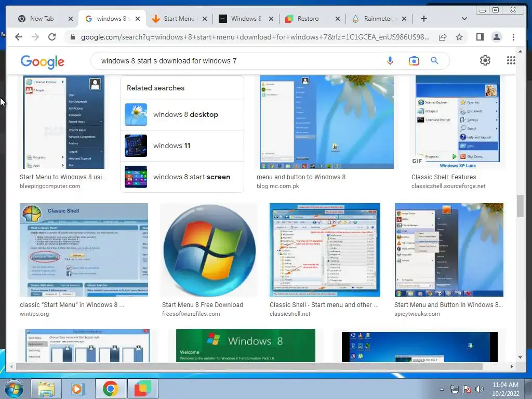
Task: Open Chrome side panel
Action: pyautogui.click(x=480, y=37)
